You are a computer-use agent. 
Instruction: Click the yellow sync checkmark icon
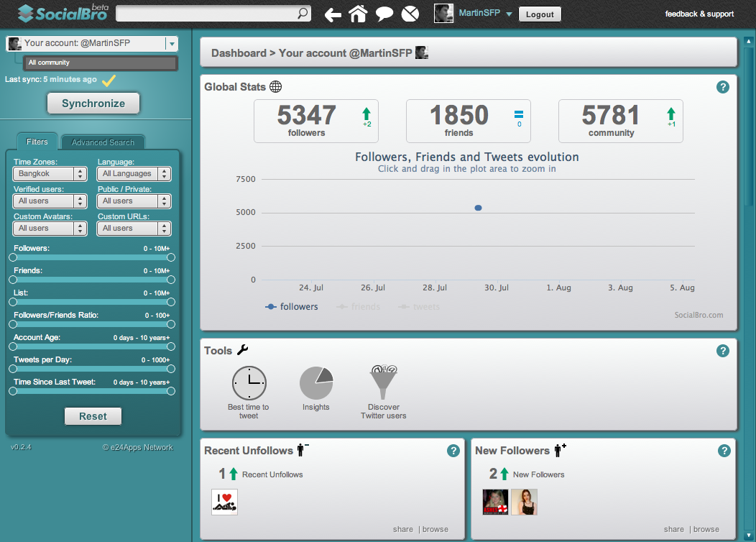point(109,80)
